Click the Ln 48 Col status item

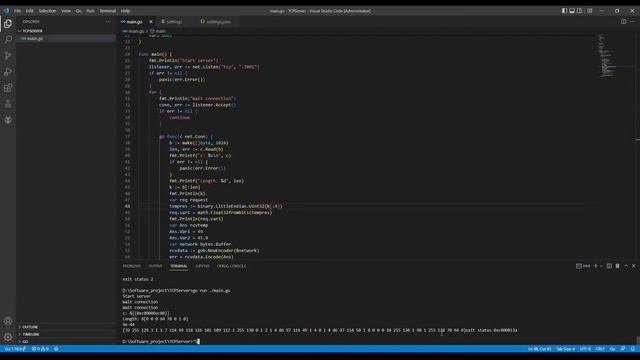coord(539,349)
